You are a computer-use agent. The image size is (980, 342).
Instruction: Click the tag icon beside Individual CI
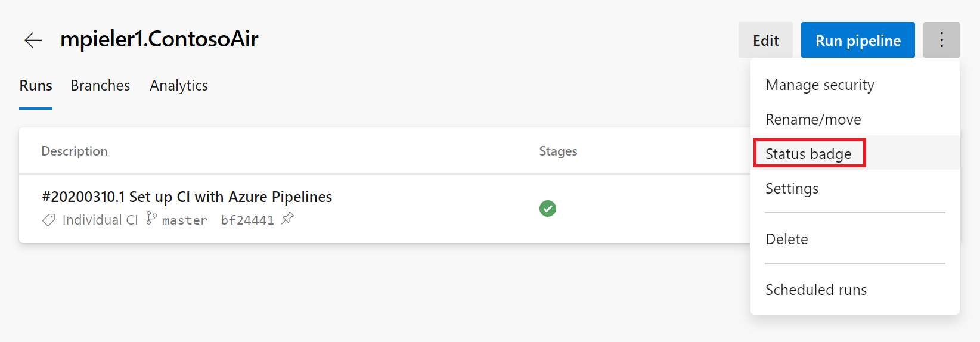[x=49, y=220]
